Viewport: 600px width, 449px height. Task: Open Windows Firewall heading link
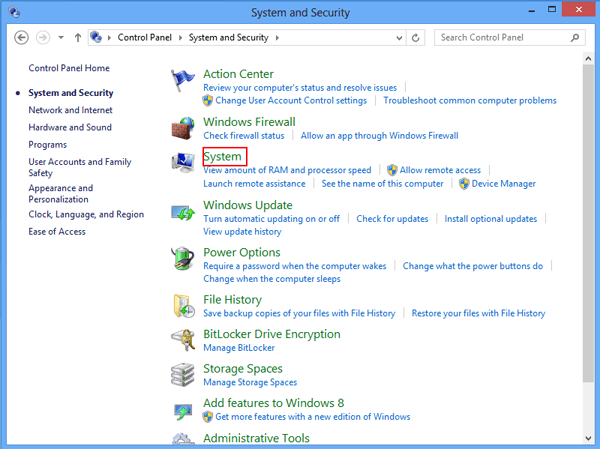click(249, 122)
